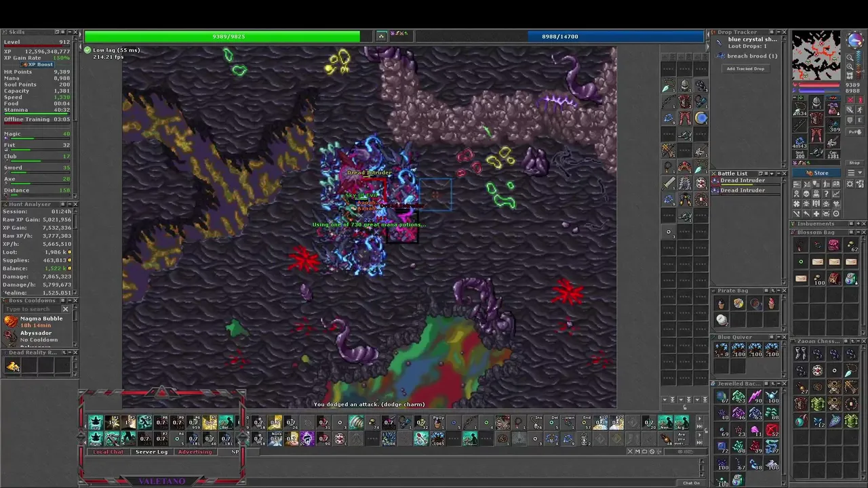The image size is (868, 488).
Task: Click status icon between health and mana bars
Action: (x=381, y=37)
